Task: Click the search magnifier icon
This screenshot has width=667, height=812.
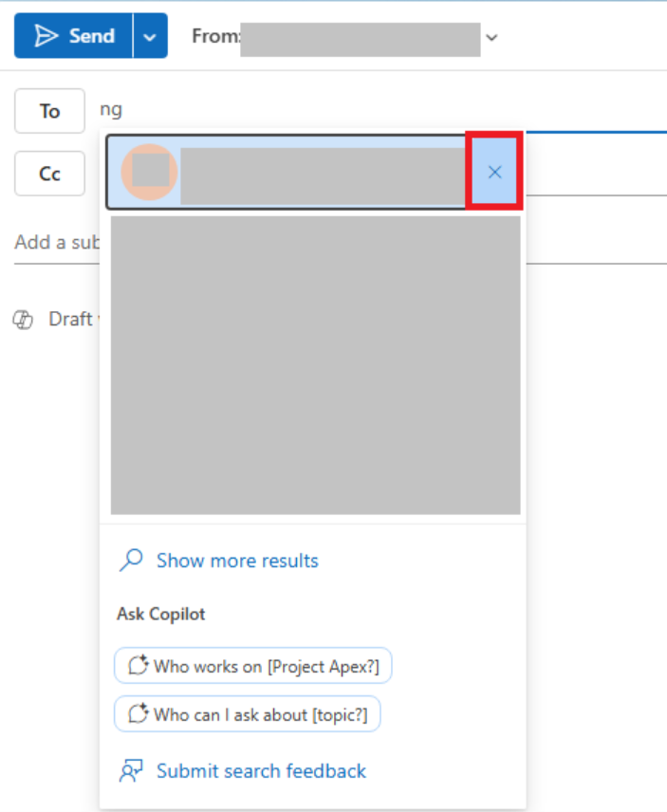Action: point(131,561)
